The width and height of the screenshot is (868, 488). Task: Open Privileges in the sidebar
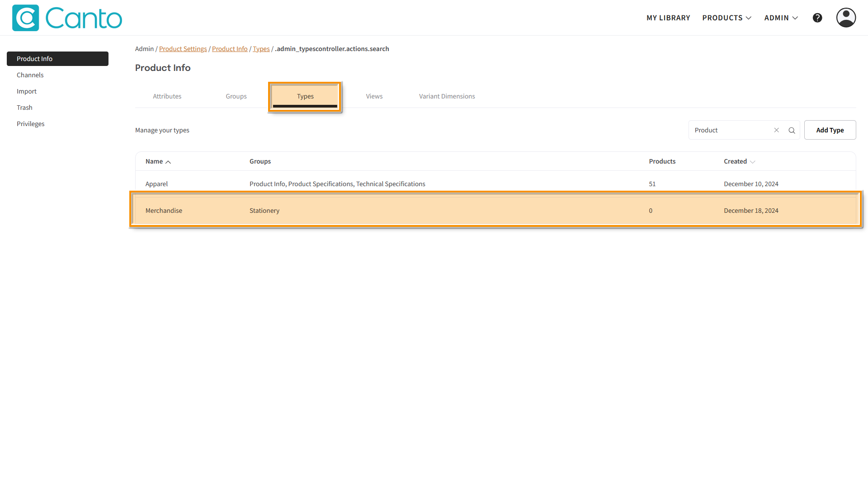tap(31, 124)
